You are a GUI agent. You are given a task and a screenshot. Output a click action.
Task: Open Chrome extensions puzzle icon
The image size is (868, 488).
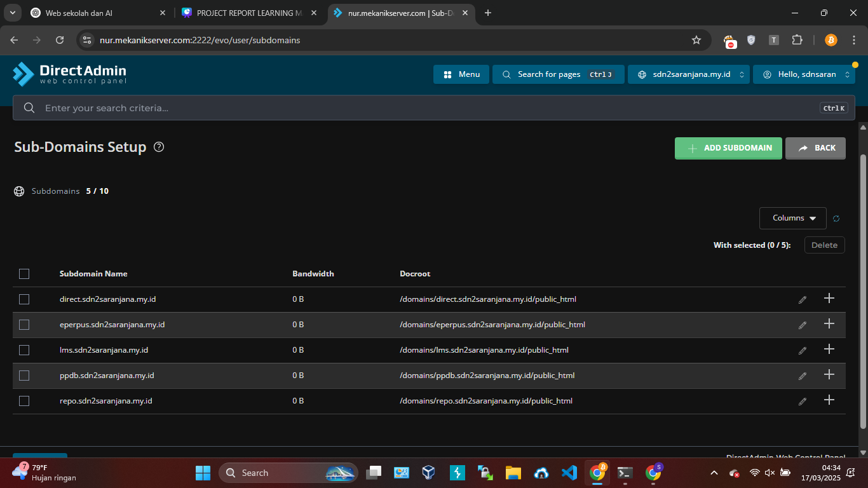pos(797,40)
